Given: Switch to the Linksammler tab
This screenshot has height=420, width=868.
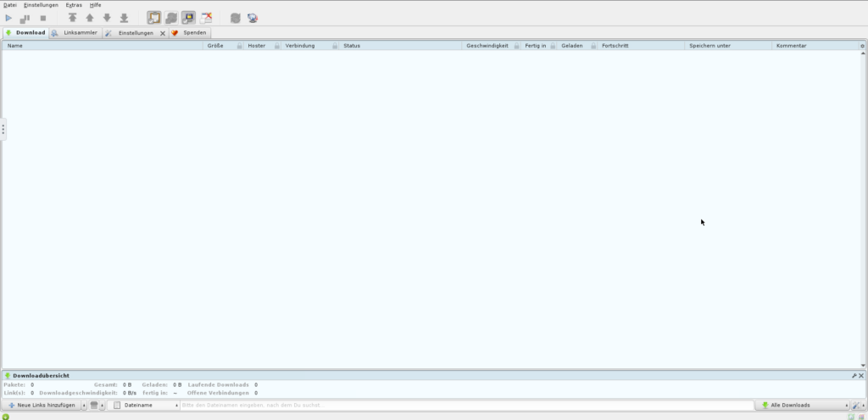Looking at the screenshot, I should pyautogui.click(x=75, y=33).
